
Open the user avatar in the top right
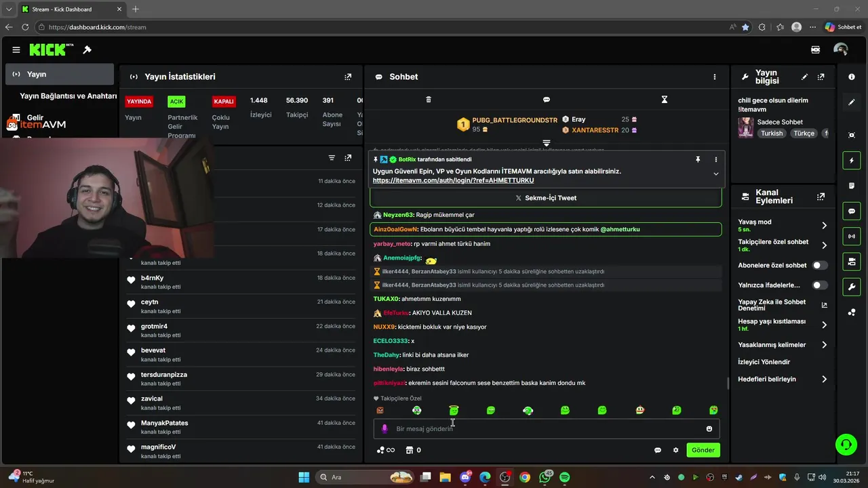(841, 49)
